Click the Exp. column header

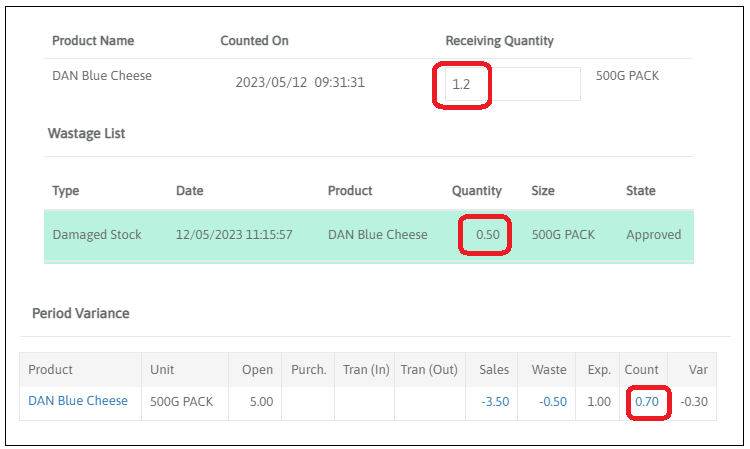click(599, 370)
